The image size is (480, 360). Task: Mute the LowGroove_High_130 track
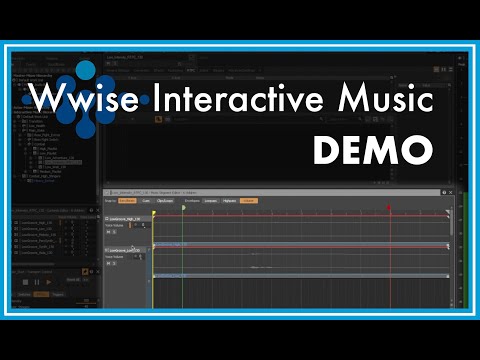[x=108, y=232]
